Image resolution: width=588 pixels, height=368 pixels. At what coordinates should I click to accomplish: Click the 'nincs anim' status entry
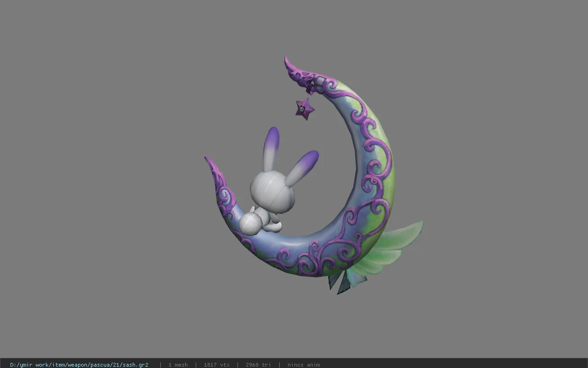(304, 365)
